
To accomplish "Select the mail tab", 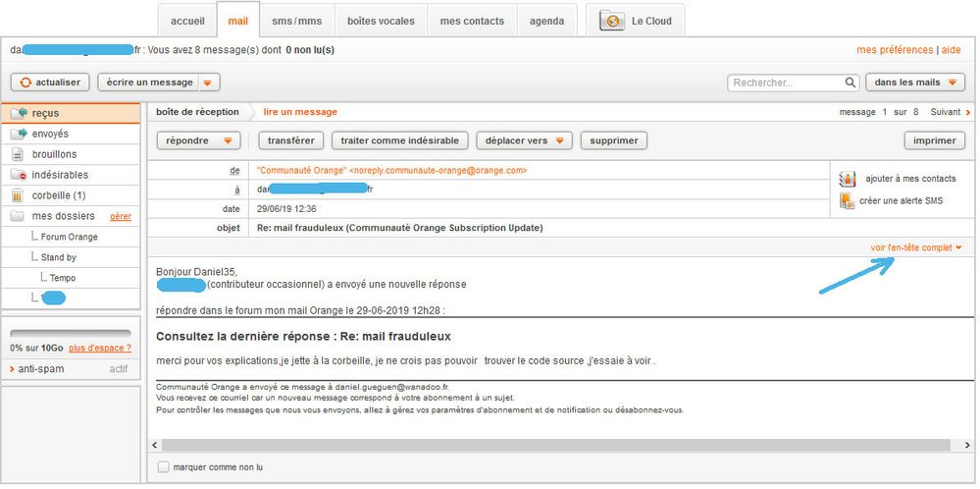I will [238, 21].
